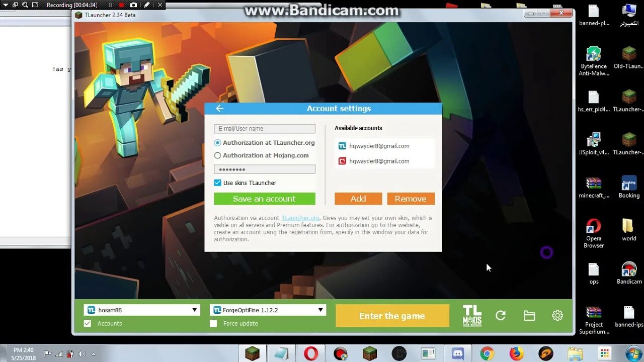Screen dimensions: 644x362
Task: Open Google Chrome from the taskbar
Action: coord(487,353)
